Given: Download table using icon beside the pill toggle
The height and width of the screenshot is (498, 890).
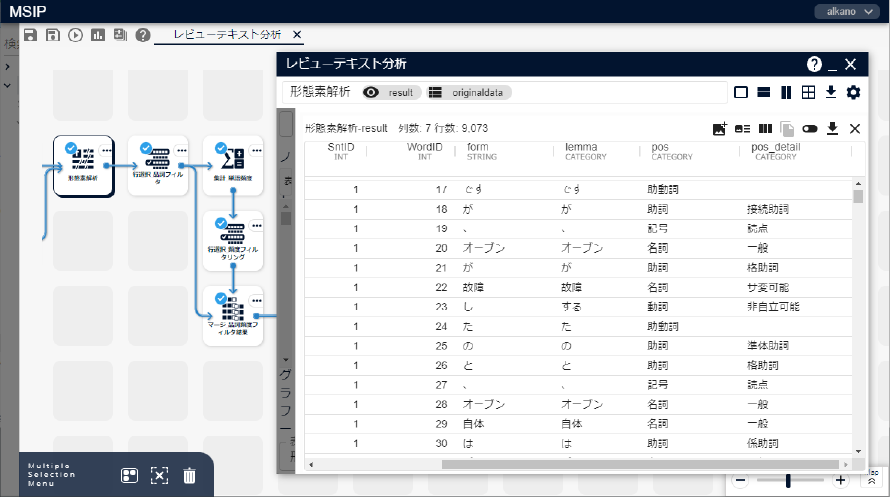Looking at the screenshot, I should [832, 128].
